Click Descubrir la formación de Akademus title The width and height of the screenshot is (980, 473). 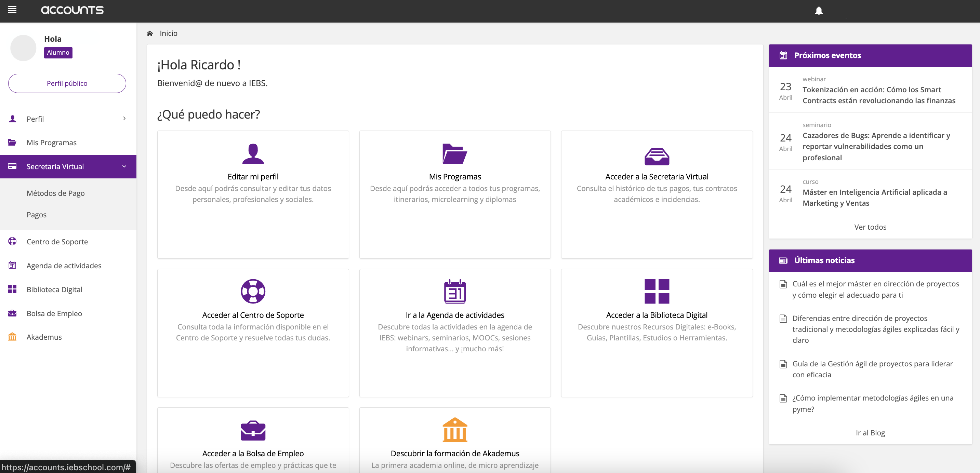455,453
